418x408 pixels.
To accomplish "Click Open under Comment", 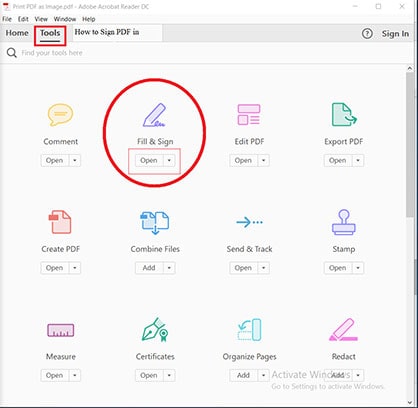I will tap(55, 160).
